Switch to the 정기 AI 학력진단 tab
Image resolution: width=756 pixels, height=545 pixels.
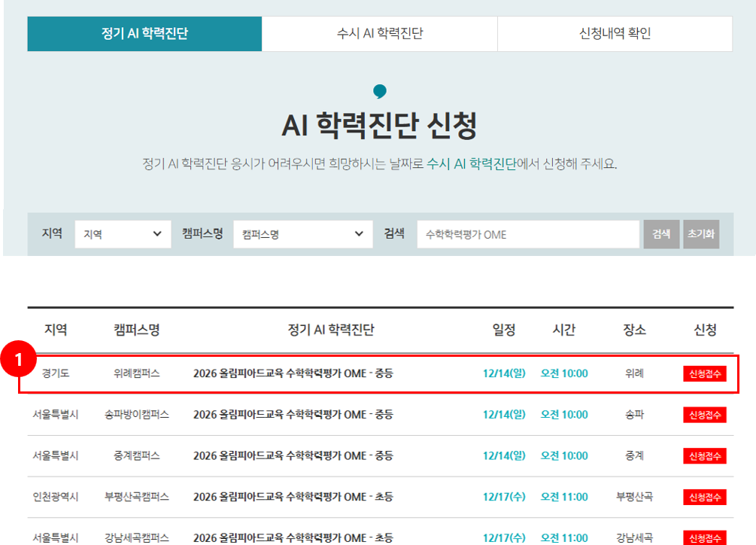coord(144,34)
